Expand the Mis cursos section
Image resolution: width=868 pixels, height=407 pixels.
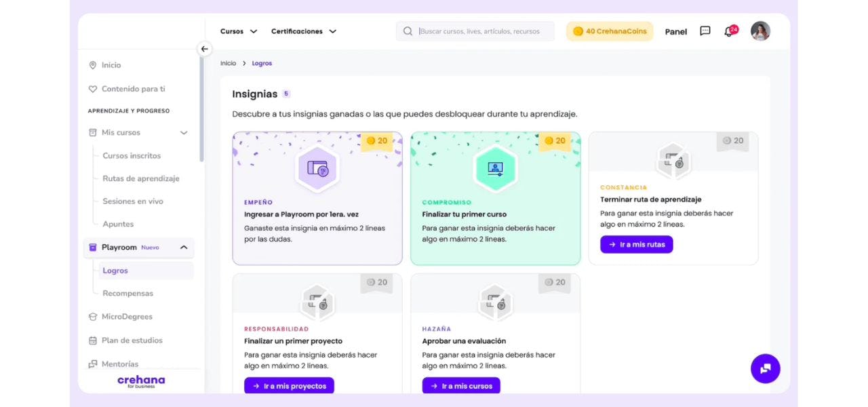183,132
